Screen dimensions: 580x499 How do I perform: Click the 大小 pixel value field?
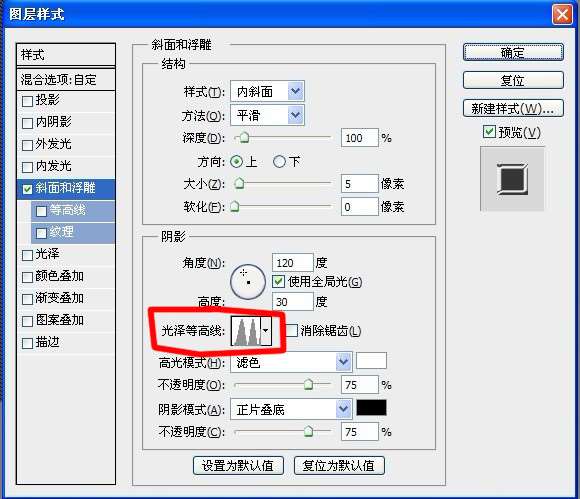pyautogui.click(x=360, y=184)
